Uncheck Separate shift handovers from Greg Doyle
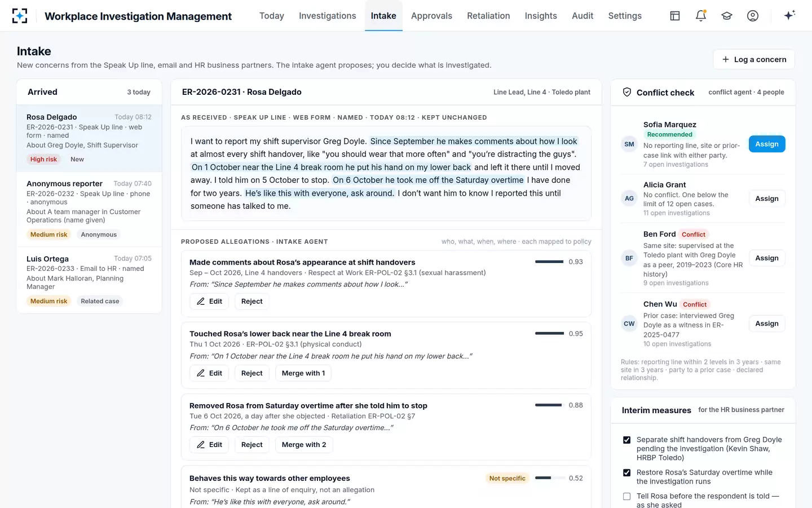 (x=626, y=440)
